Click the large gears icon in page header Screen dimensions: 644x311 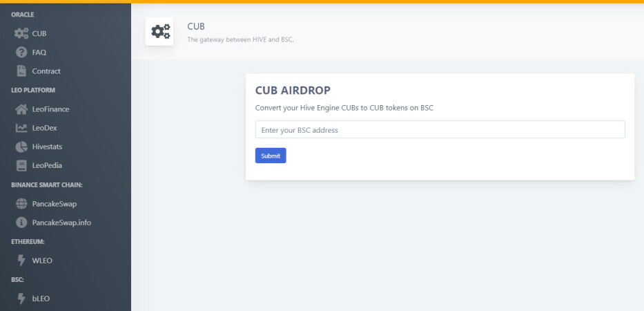pos(161,32)
